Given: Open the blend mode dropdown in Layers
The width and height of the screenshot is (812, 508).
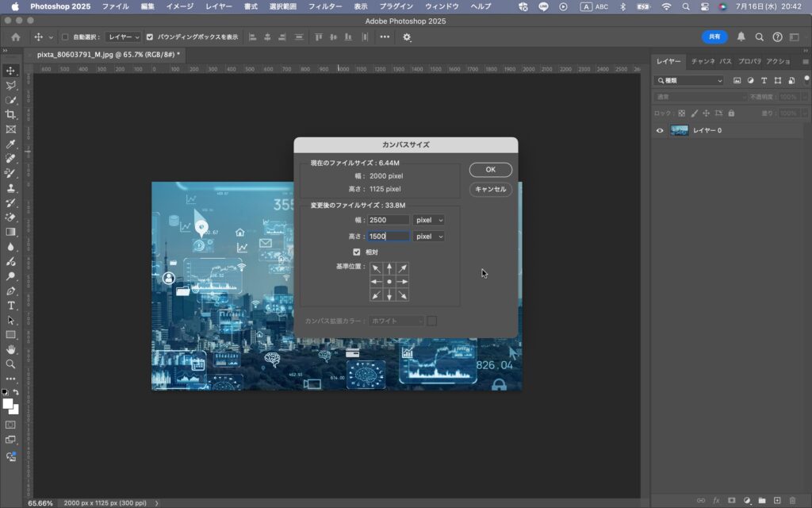Looking at the screenshot, I should coord(700,97).
